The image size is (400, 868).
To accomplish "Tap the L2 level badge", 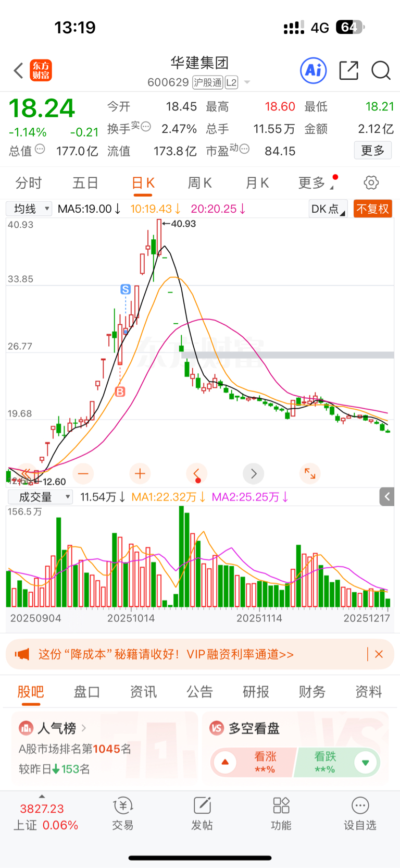I will point(231,82).
